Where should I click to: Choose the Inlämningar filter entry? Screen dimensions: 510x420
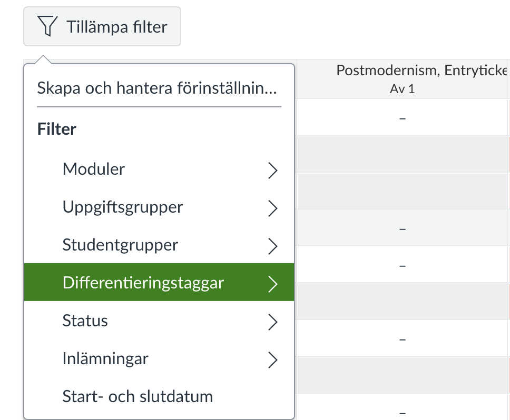click(x=105, y=358)
